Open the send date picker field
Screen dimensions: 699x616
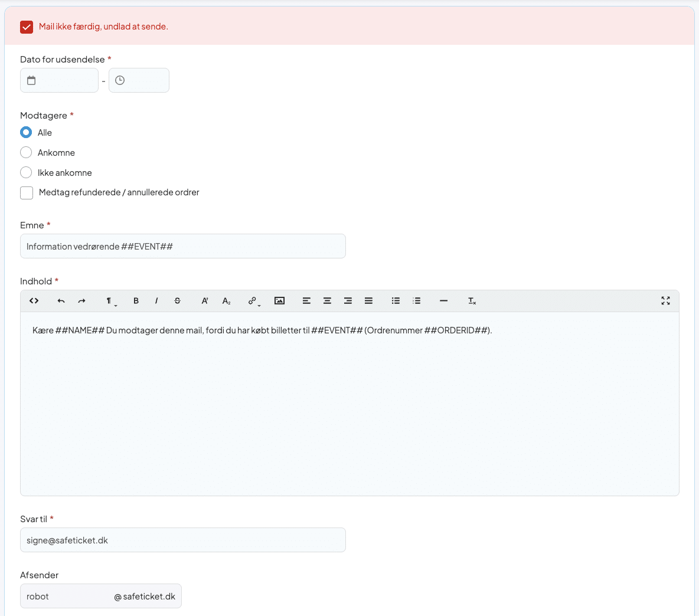point(59,80)
